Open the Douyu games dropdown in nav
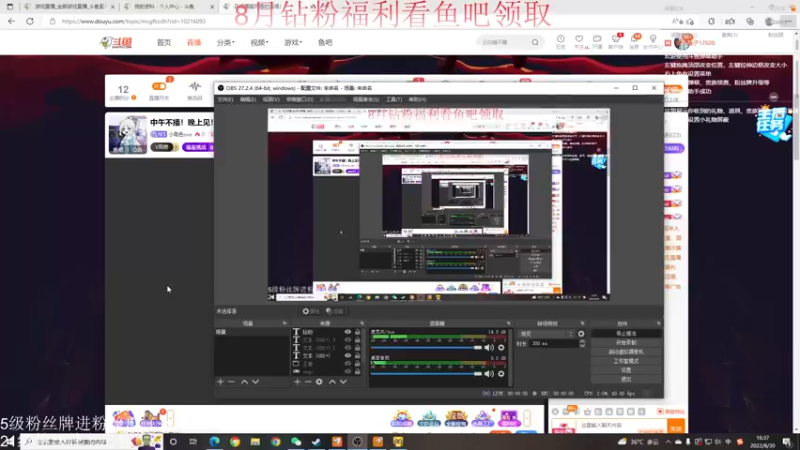 293,42
